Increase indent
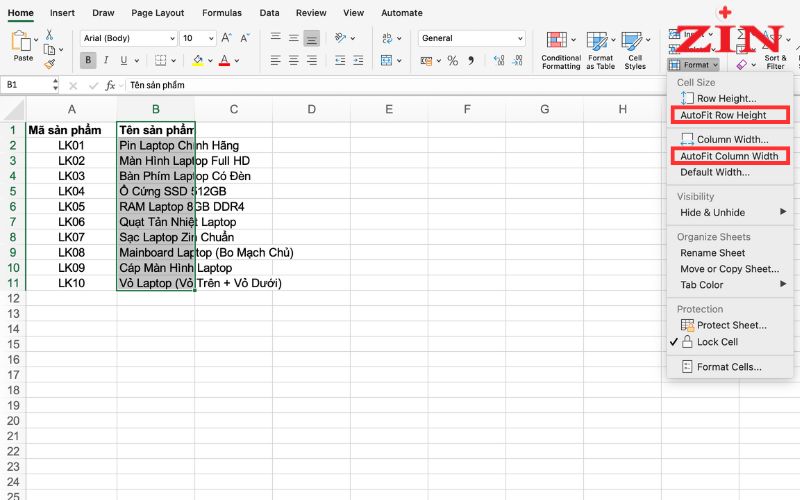Image resolution: width=800 pixels, height=500 pixels. (x=358, y=61)
